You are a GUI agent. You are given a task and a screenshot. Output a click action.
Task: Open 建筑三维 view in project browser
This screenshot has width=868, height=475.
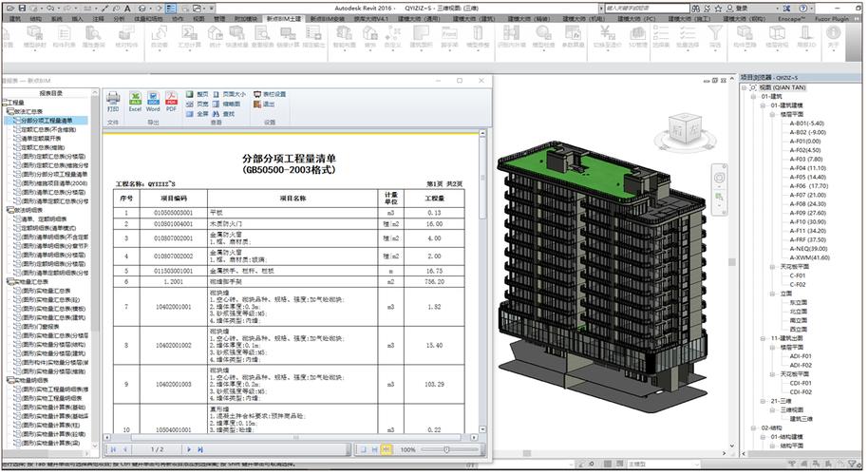coord(801,419)
